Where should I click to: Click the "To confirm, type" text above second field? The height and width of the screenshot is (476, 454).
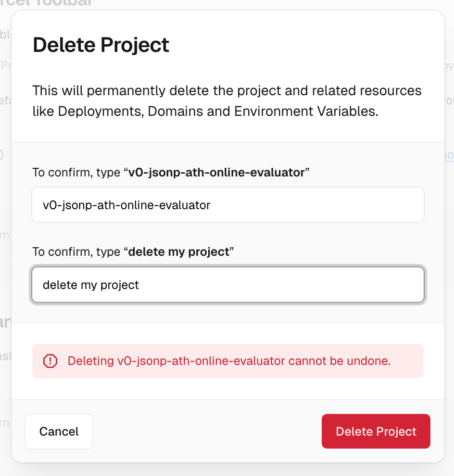77,252
